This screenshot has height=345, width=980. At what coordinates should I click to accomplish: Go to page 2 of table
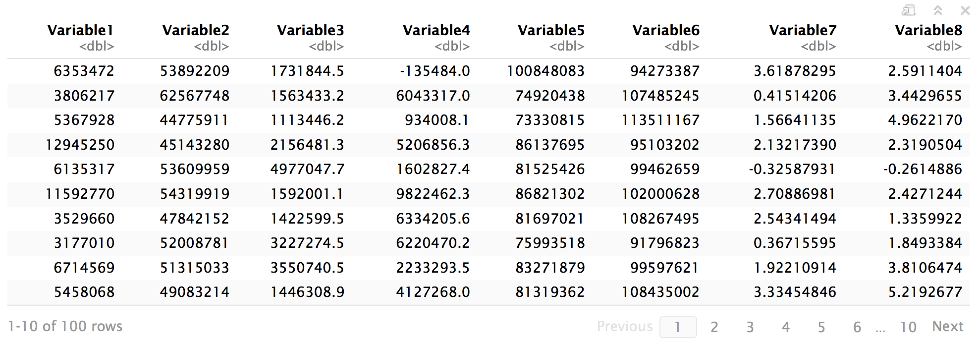pyautogui.click(x=714, y=327)
